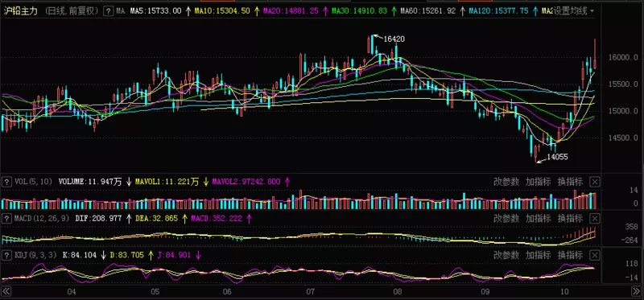Click 加指标 in the VOL panel

[538, 182]
